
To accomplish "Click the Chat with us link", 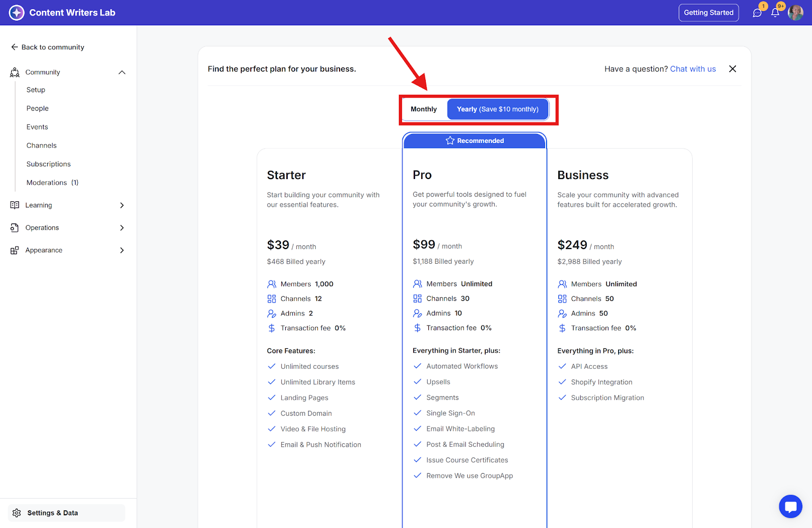I will [x=693, y=69].
